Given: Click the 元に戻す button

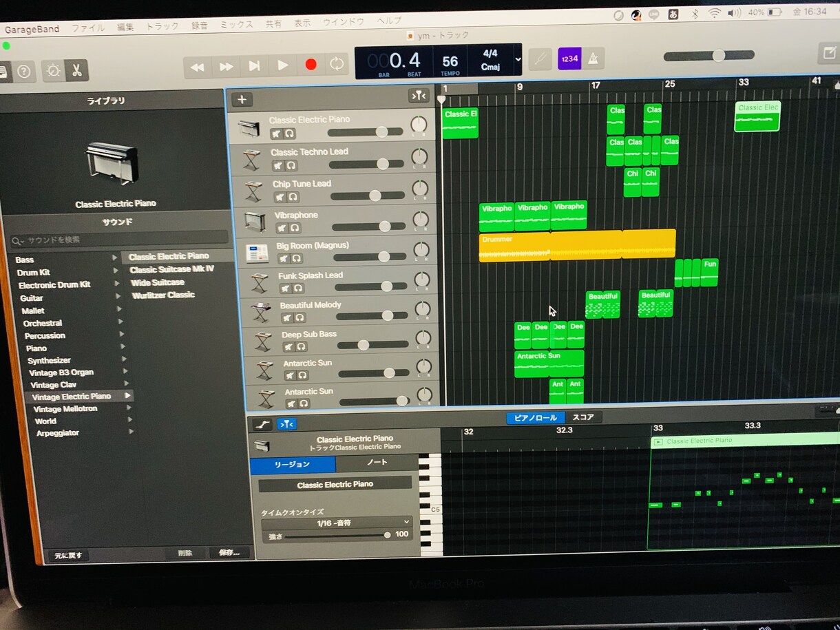Looking at the screenshot, I should pos(68,556).
